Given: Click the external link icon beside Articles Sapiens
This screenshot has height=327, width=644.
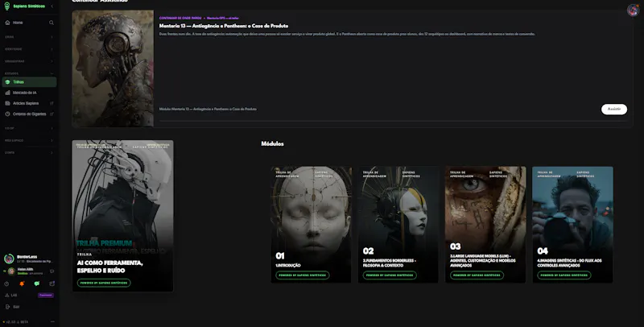Looking at the screenshot, I should point(52,104).
